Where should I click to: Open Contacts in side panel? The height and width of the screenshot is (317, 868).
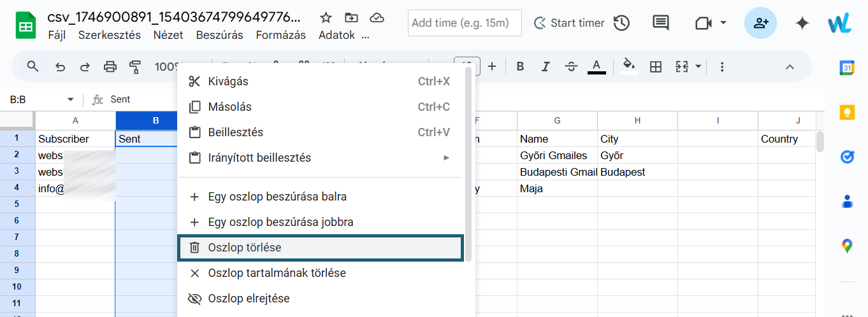[x=846, y=201]
